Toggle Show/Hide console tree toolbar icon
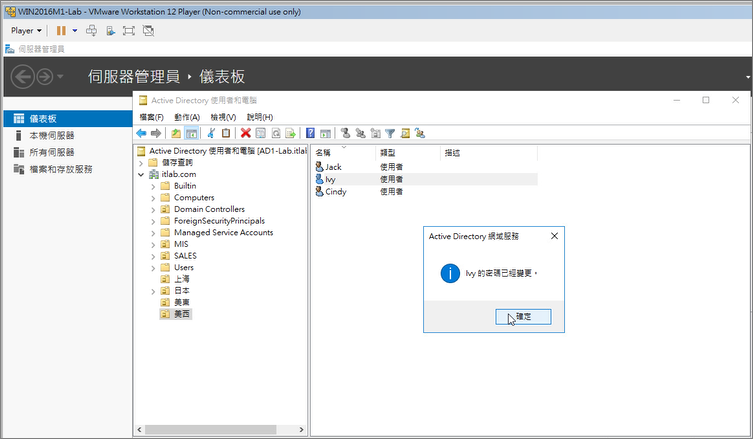753x439 pixels. click(x=191, y=134)
